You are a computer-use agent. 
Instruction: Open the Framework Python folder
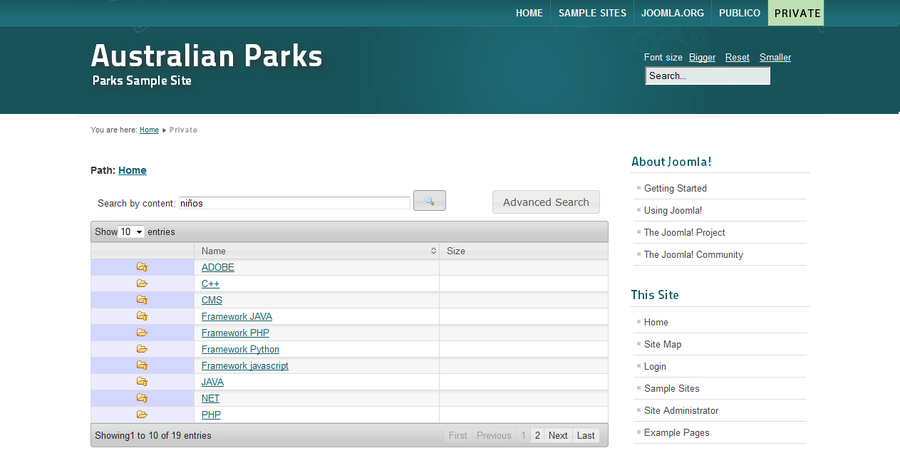coord(240,349)
